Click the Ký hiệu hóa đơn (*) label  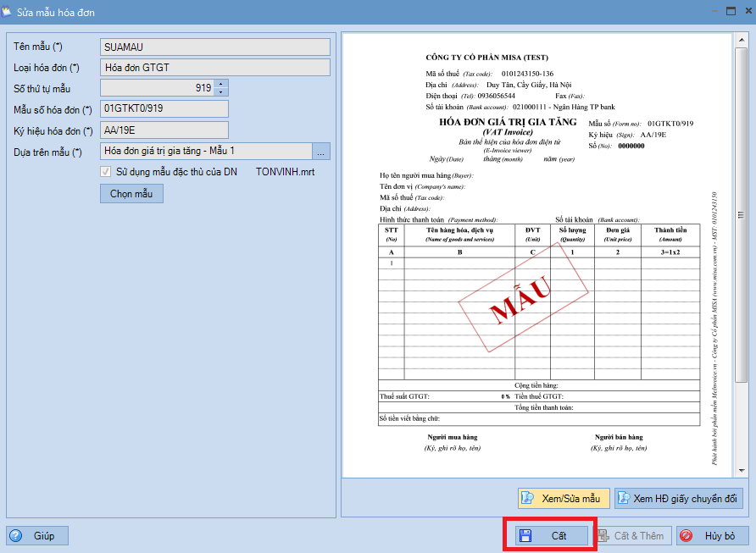[x=53, y=131]
